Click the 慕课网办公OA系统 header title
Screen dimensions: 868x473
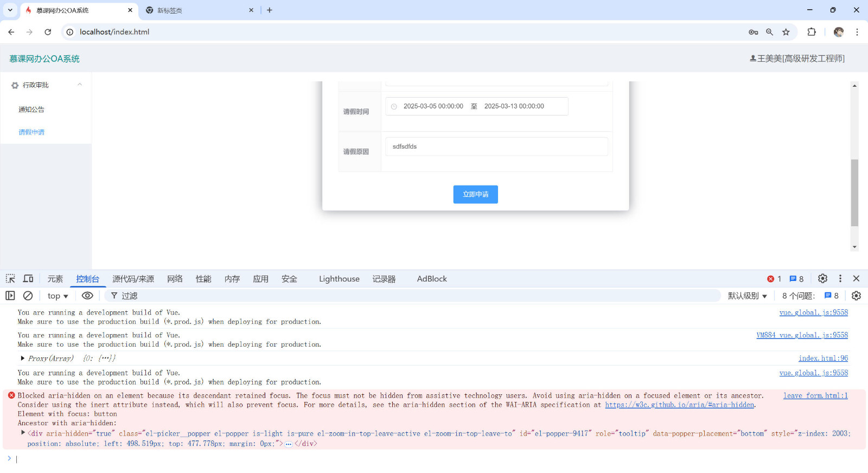click(44, 59)
